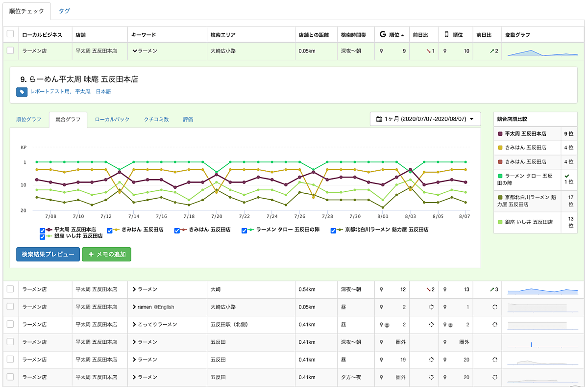Expand the こってりラーメン keyword row
This screenshot has height=387, width=588.
point(134,325)
